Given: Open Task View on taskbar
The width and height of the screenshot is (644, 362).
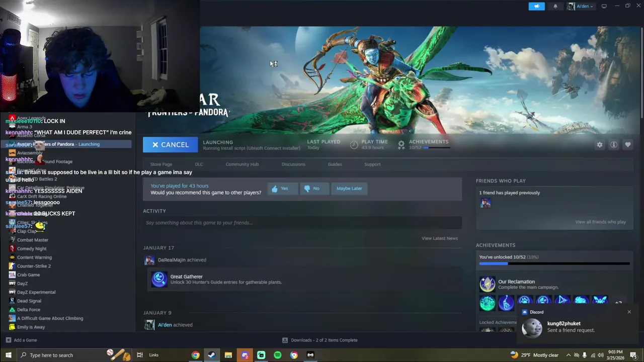Looking at the screenshot, I should [x=140, y=355].
